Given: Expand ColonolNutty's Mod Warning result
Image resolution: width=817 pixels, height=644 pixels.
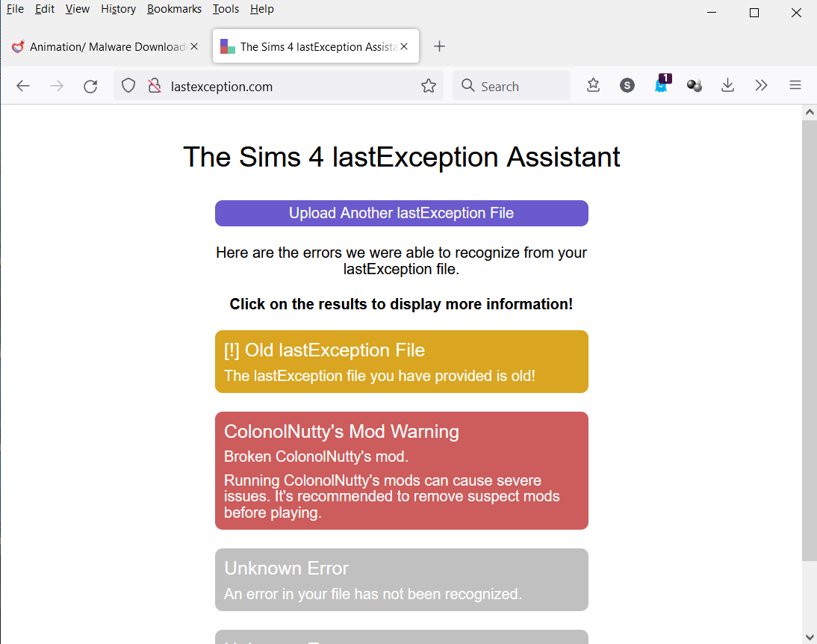Looking at the screenshot, I should [402, 471].
